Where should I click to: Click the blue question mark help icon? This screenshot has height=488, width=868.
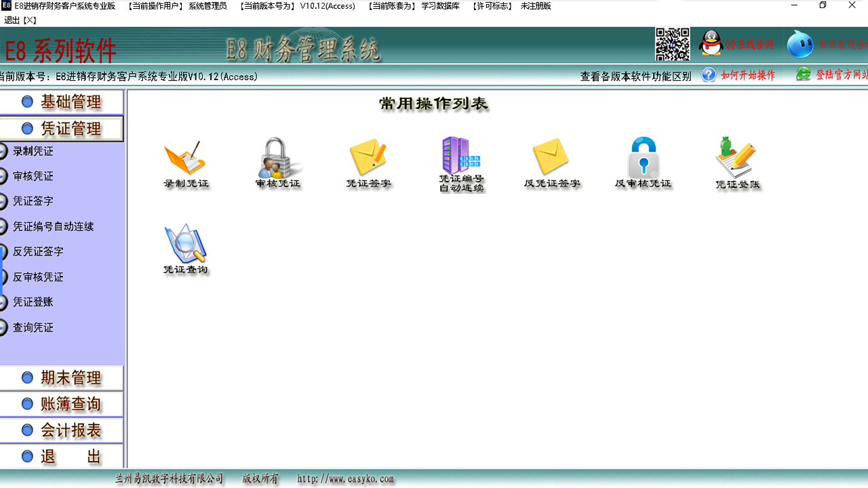(x=709, y=75)
